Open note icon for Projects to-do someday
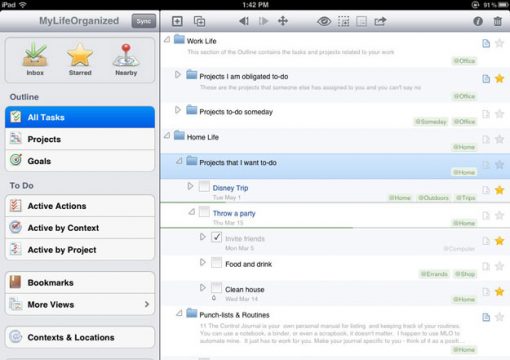The height and width of the screenshot is (360, 510). [486, 114]
